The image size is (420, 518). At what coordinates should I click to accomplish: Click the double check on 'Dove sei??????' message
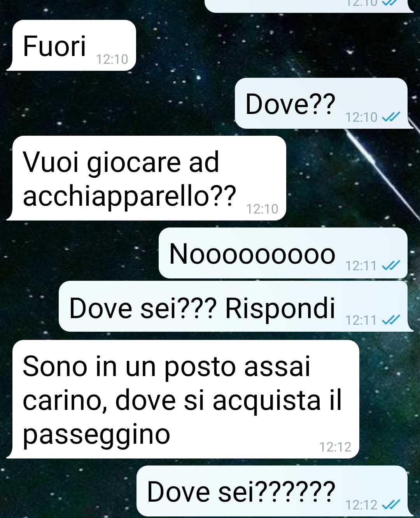pos(391,504)
